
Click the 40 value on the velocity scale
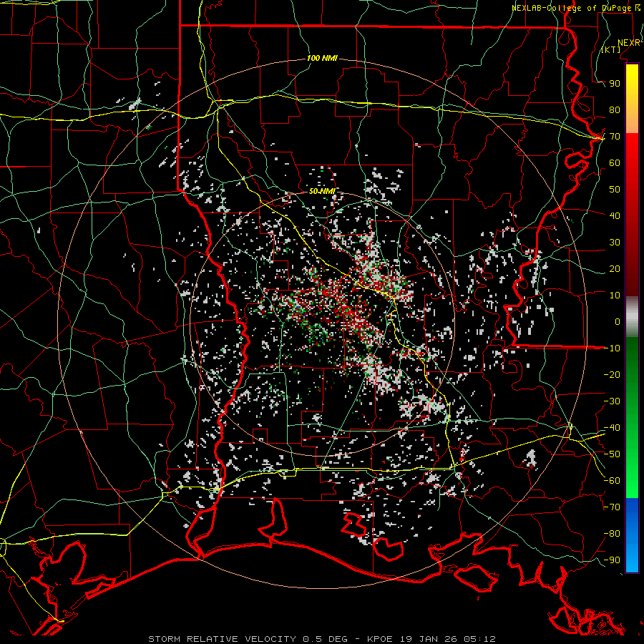tap(615, 215)
